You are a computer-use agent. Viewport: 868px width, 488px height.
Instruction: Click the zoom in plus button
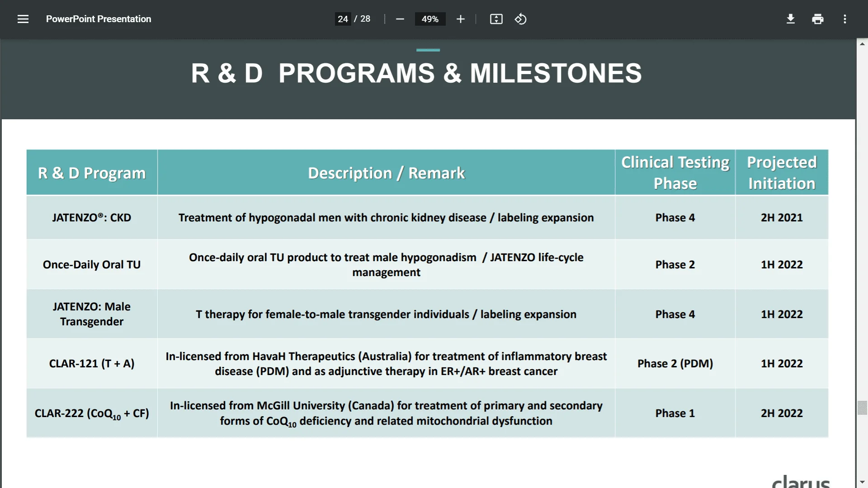(x=460, y=19)
